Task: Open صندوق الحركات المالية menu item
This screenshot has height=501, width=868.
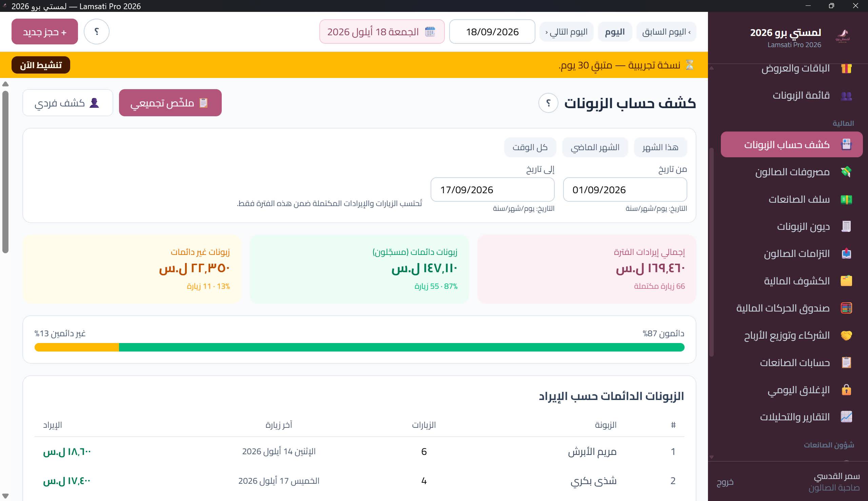Action: tap(792, 308)
